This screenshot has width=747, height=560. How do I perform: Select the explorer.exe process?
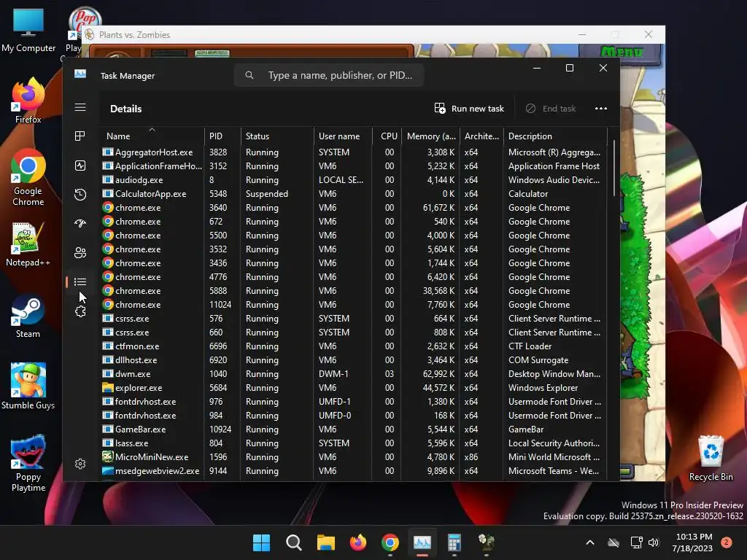[354, 388]
